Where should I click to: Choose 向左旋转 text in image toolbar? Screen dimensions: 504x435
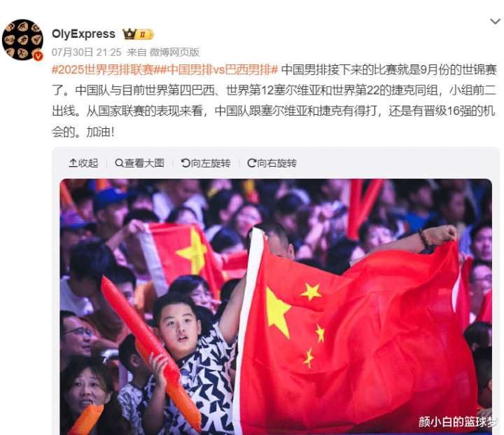coord(211,163)
